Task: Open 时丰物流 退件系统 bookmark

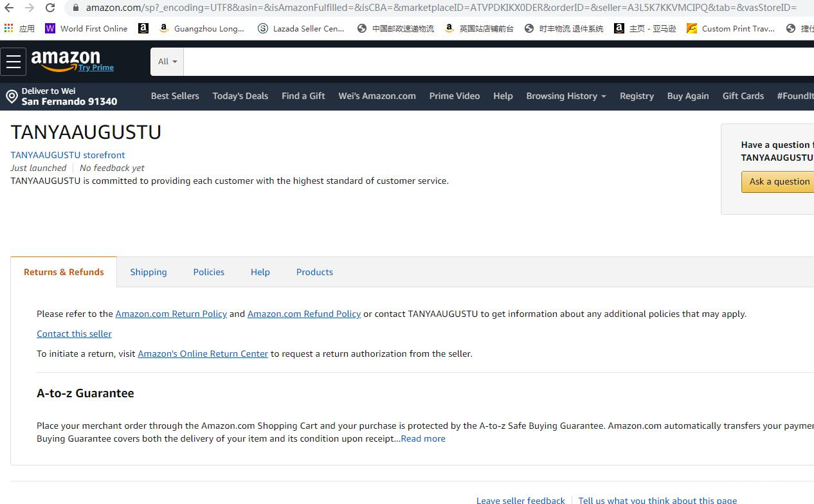Action: click(x=564, y=28)
